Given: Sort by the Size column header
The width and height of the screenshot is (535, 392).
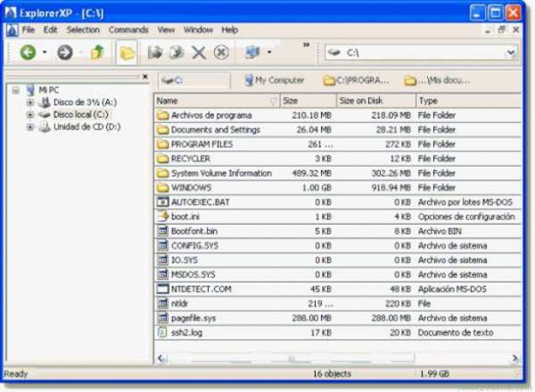Looking at the screenshot, I should pos(308,101).
